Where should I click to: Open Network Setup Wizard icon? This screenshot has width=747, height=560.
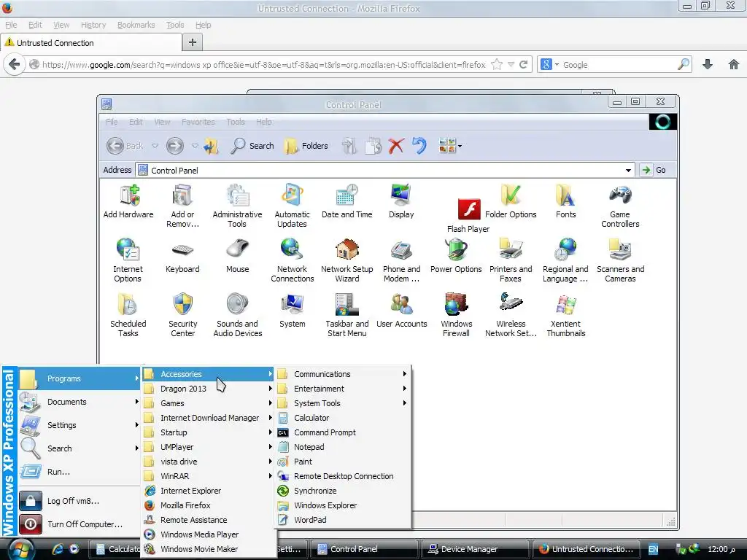pos(347,260)
